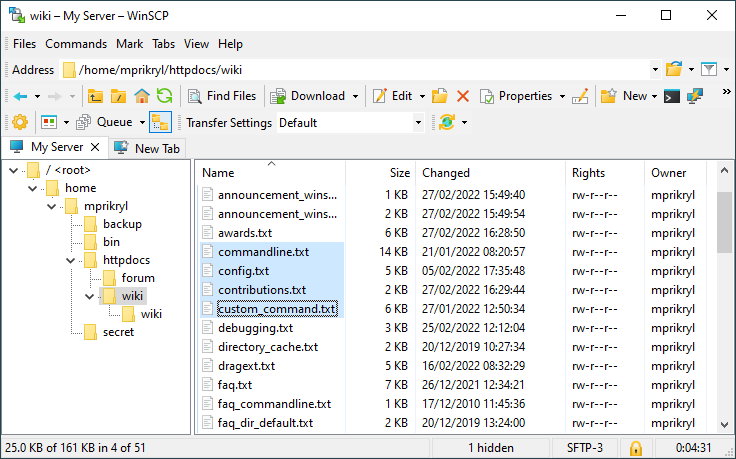The image size is (736, 459).
Task: Click the Rename icon next to Properties
Action: tap(580, 96)
